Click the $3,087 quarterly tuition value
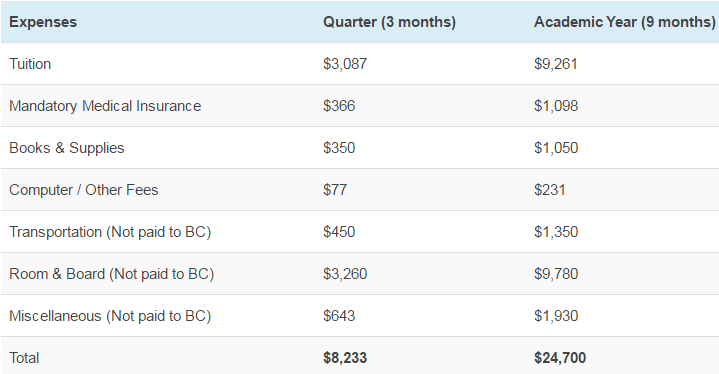719x374 pixels. [345, 64]
